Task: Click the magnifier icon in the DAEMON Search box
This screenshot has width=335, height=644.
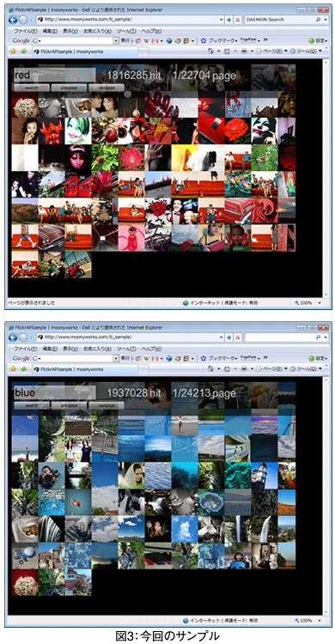Action: point(319,19)
